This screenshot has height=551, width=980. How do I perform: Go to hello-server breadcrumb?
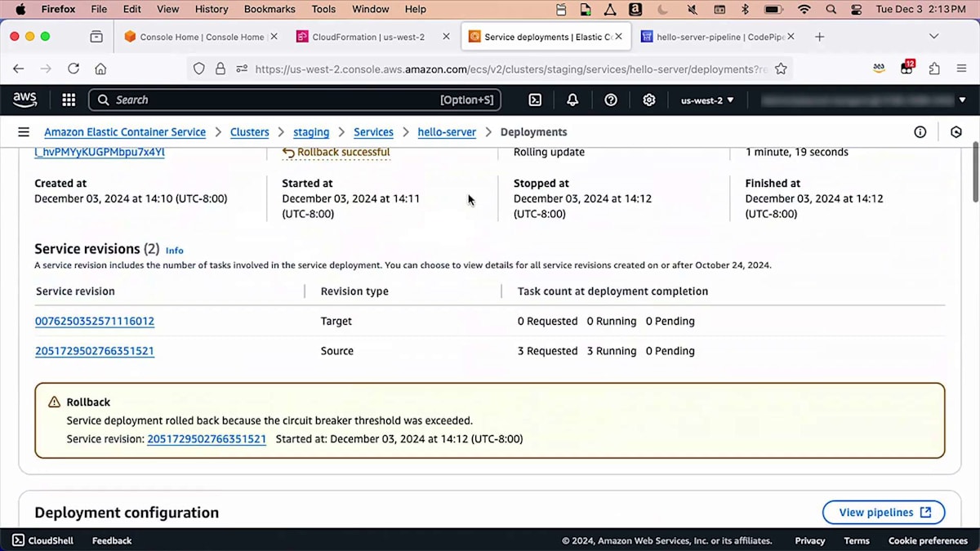pyautogui.click(x=447, y=131)
